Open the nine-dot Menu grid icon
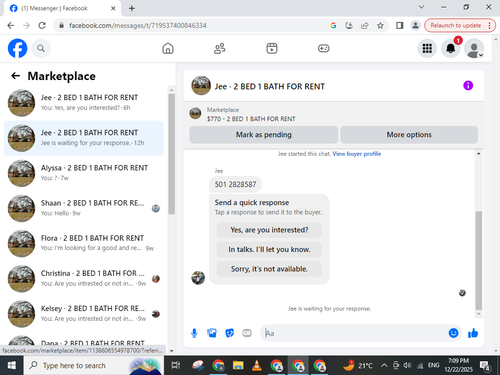Viewport: 500px width, 375px height. click(x=427, y=49)
